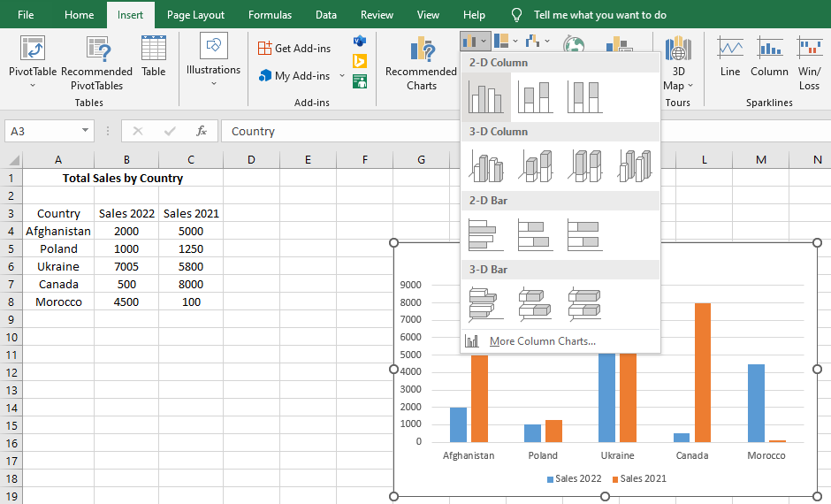Open the Illustrations group menu
Image resolution: width=831 pixels, height=504 pixels.
[214, 59]
